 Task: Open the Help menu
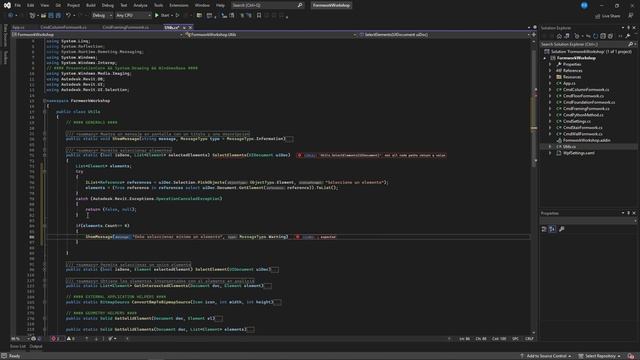tap(220, 5)
